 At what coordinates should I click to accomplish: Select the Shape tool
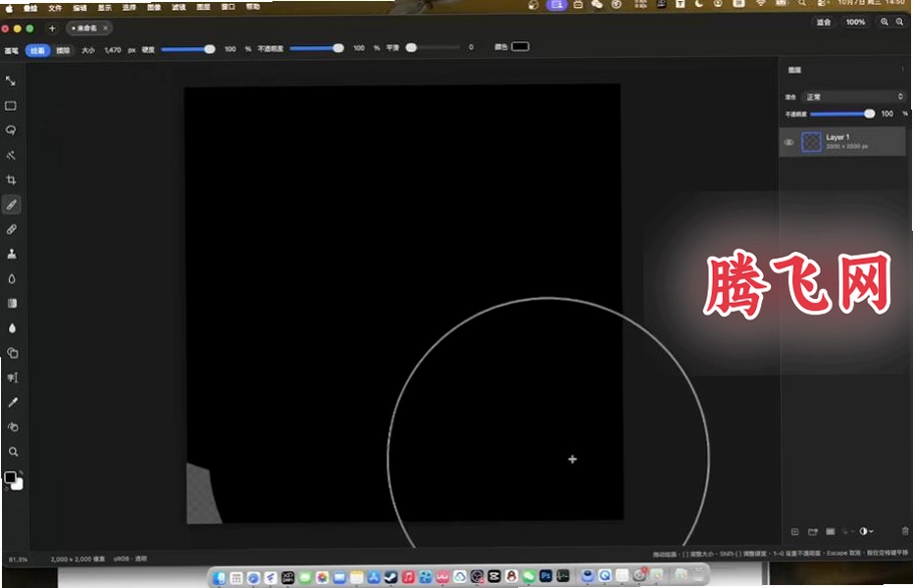(12, 353)
